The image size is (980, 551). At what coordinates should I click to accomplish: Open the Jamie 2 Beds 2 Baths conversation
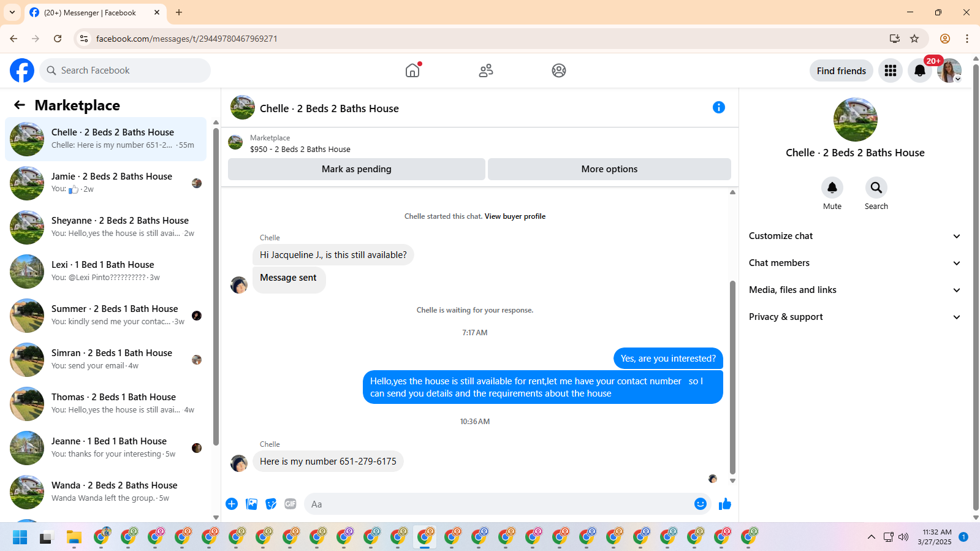[106, 183]
